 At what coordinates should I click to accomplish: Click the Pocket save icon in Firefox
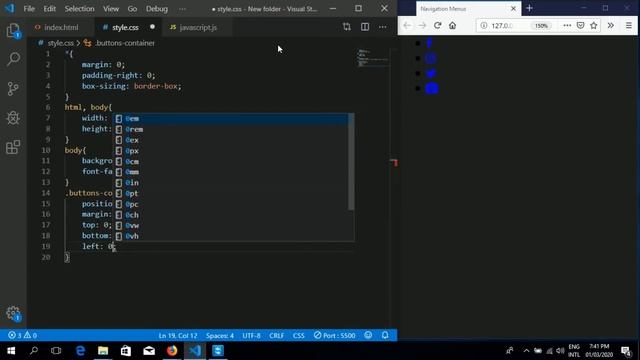[x=580, y=25]
